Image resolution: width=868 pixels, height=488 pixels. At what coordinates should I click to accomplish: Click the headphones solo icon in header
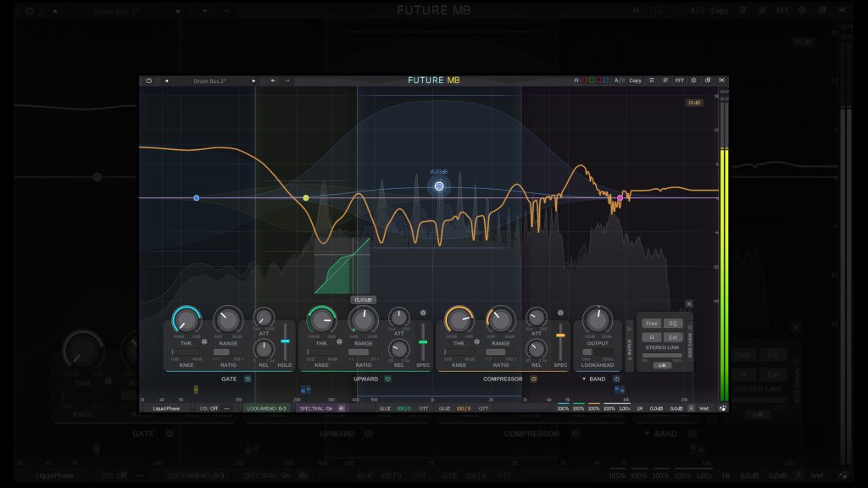click(x=576, y=80)
